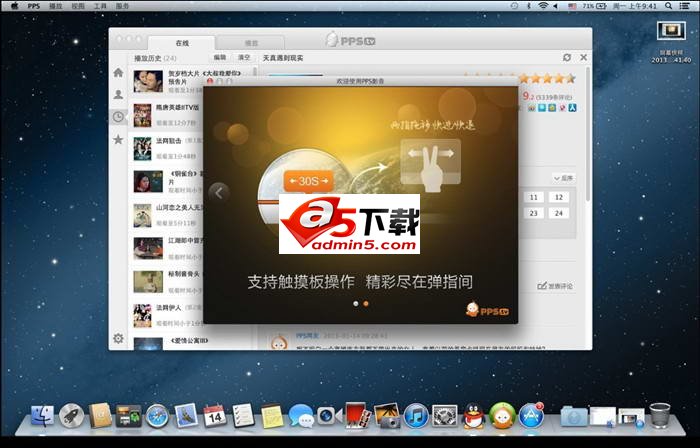Select episode 23
The image size is (700, 448).
pos(533,213)
